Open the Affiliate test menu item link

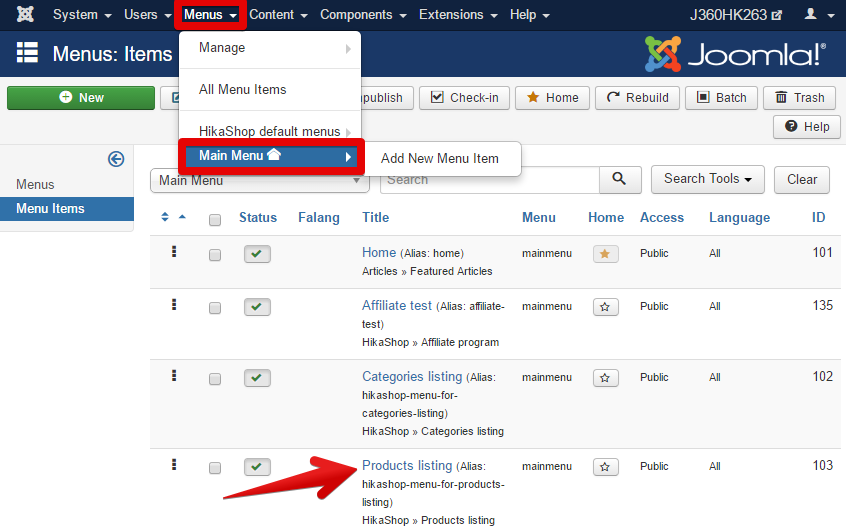pyautogui.click(x=397, y=305)
